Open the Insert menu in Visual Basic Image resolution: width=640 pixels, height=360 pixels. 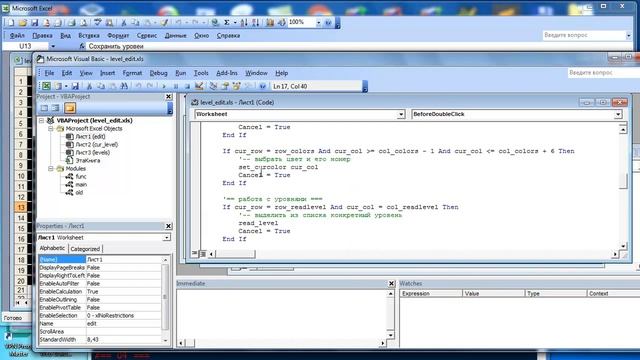(107, 73)
